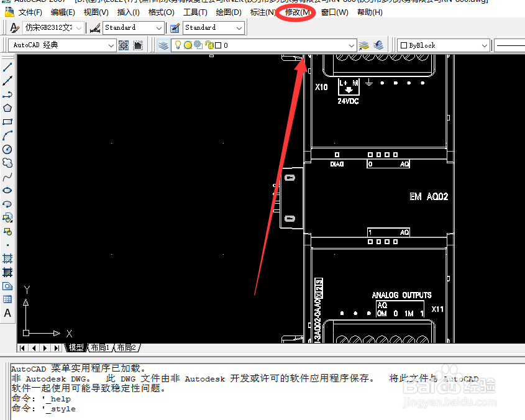Expand the table style Standard dropdown
Image resolution: width=525 pixels, height=420 pixels.
239,28
